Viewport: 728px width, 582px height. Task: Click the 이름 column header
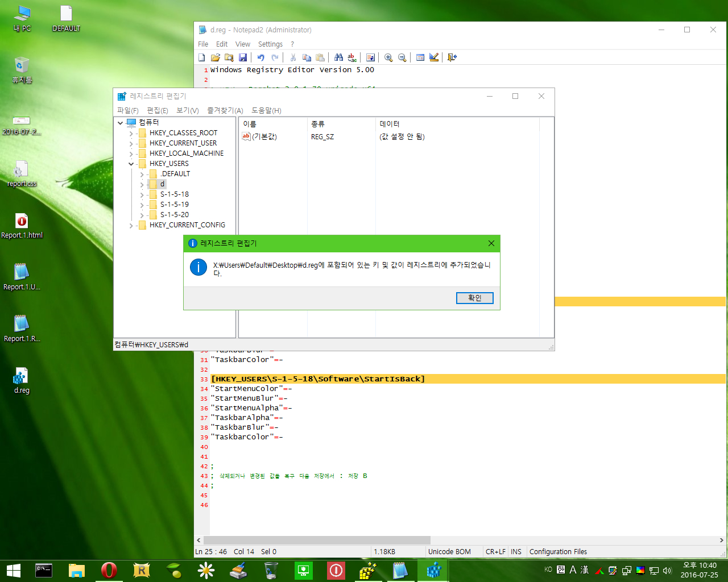273,123
